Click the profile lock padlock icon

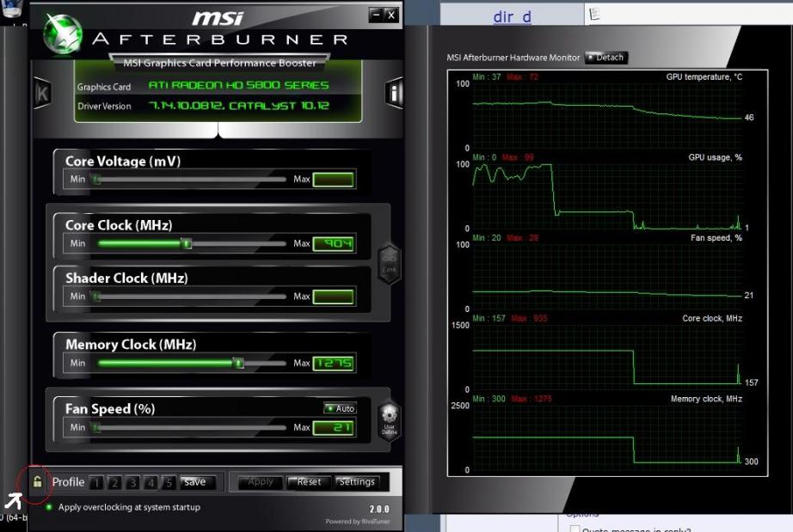point(38,481)
